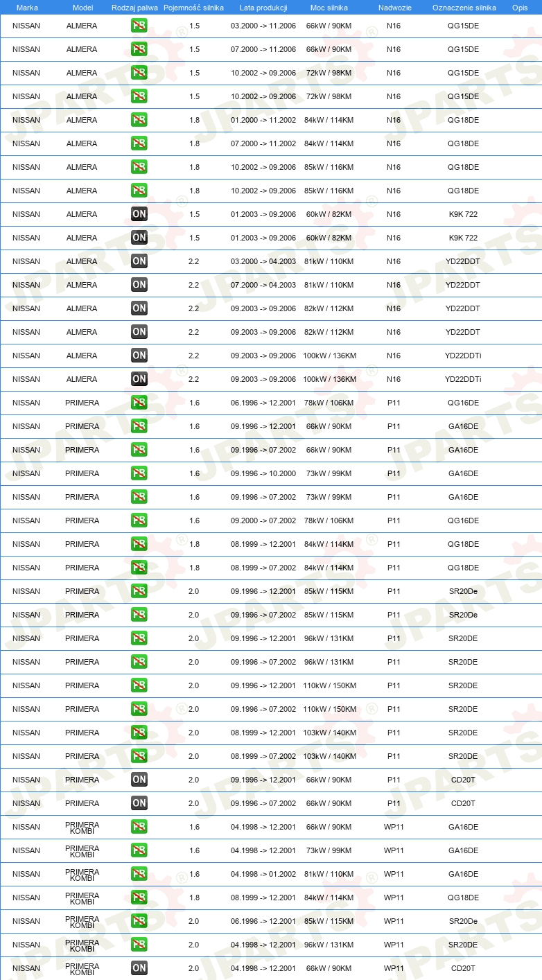The image size is (542, 980).
Task: Click diesel ON icon for Primera CD20T 09.1996 -> 12.2001
Action: tap(139, 780)
